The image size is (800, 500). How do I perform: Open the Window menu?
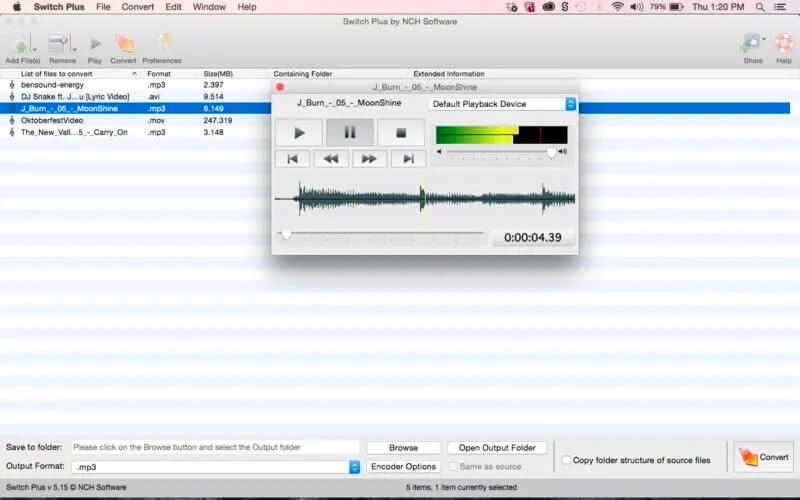(x=209, y=7)
